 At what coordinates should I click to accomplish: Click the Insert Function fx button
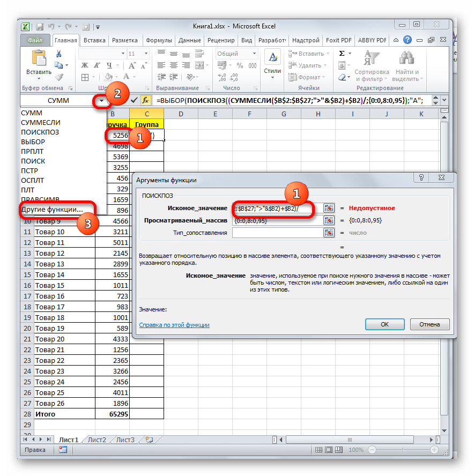tap(145, 100)
